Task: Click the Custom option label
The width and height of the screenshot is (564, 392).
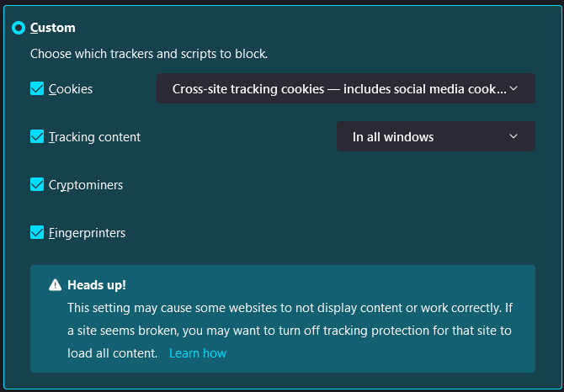Action: click(53, 28)
